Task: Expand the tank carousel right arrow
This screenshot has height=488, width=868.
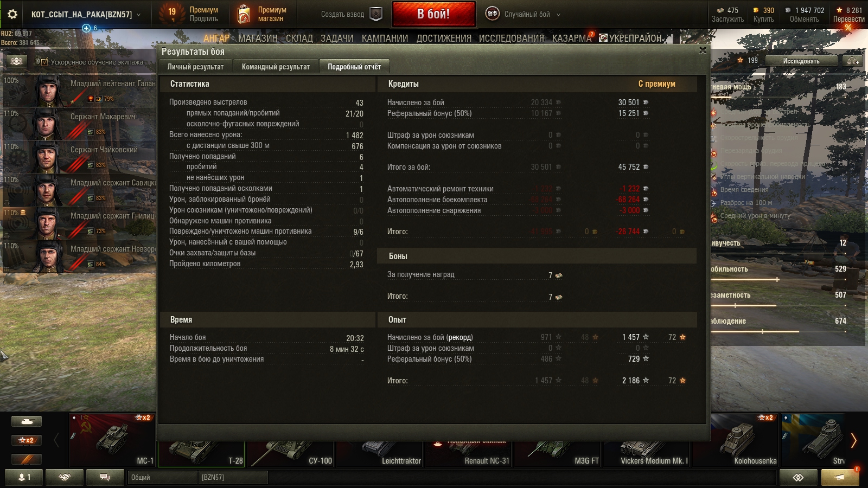Action: pyautogui.click(x=853, y=440)
